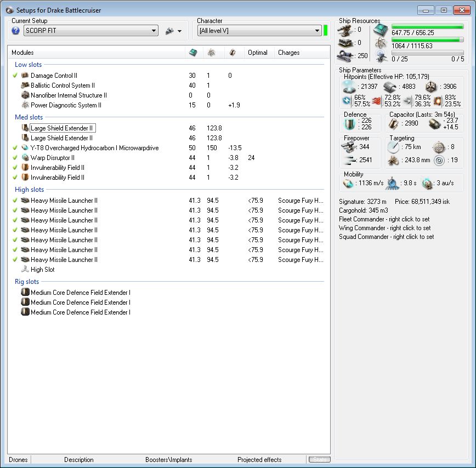476x468 pixels.
Task: Click the Optimal column header
Action: tap(258, 53)
